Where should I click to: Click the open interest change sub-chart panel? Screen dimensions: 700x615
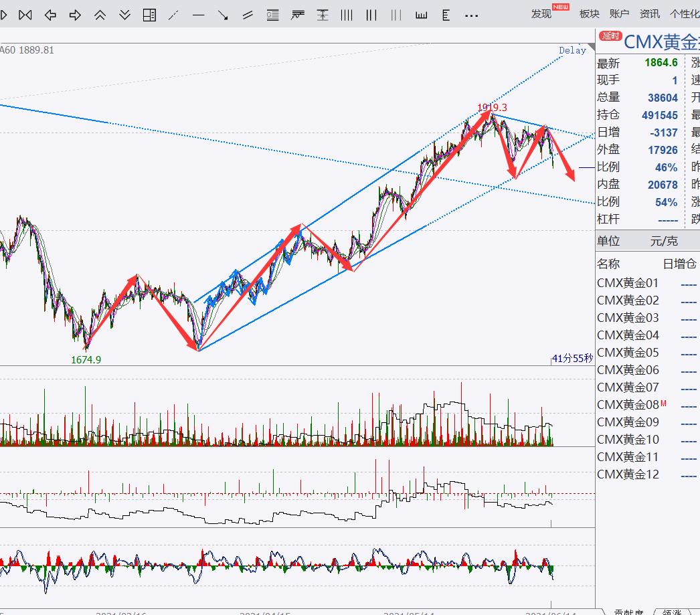tap(297, 487)
